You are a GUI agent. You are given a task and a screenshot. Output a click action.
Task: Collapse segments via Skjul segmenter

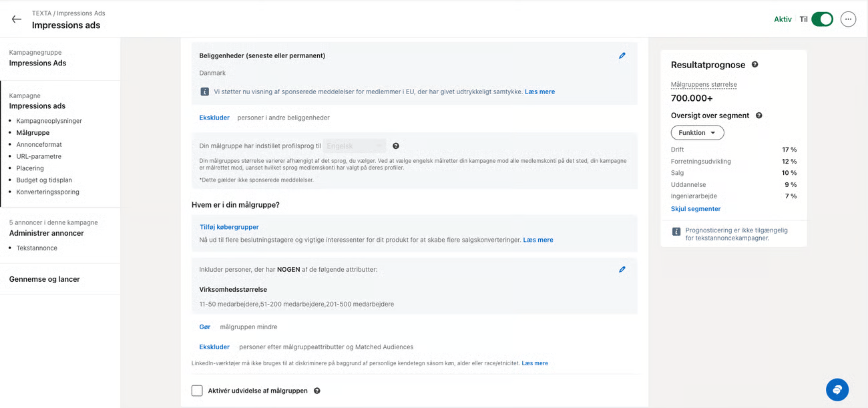[695, 209]
